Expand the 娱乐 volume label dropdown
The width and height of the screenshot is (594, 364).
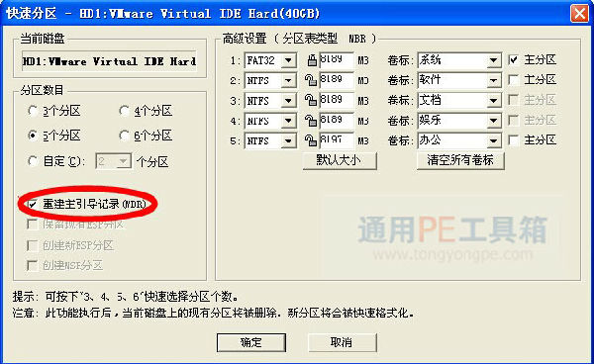(493, 121)
